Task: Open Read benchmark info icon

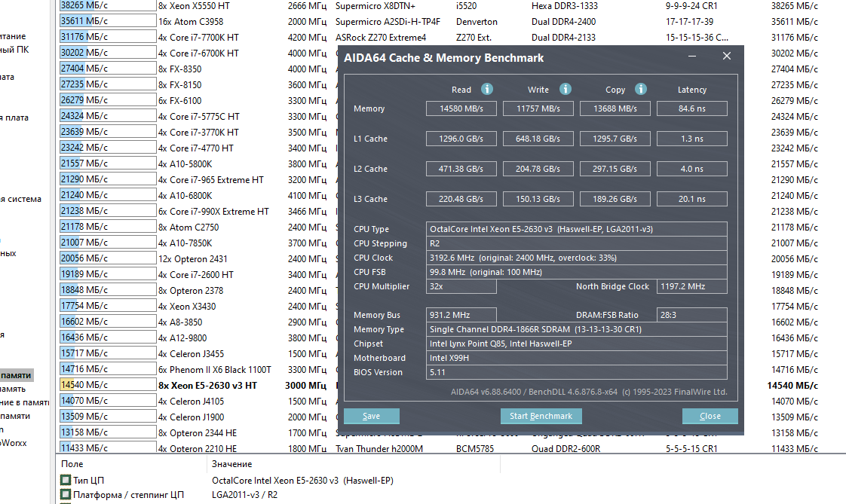Action: coord(486,89)
